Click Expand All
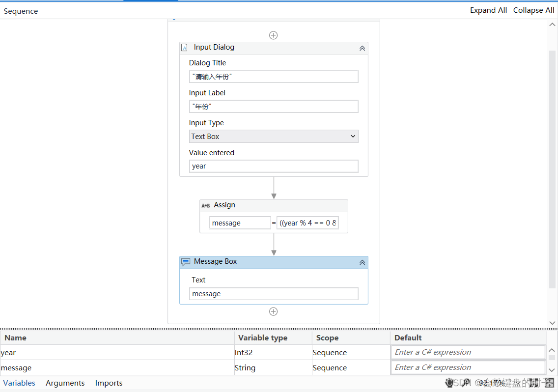 [x=488, y=10]
